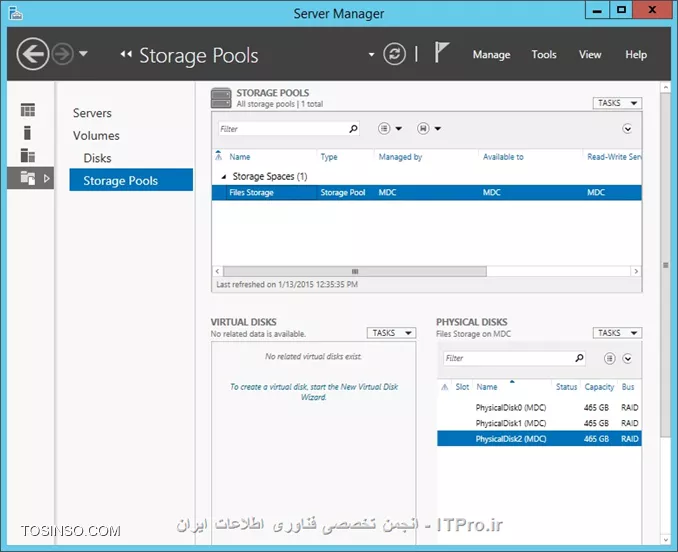Collapse the Storage Spaces (1) group
The width and height of the screenshot is (678, 552).
pos(224,176)
